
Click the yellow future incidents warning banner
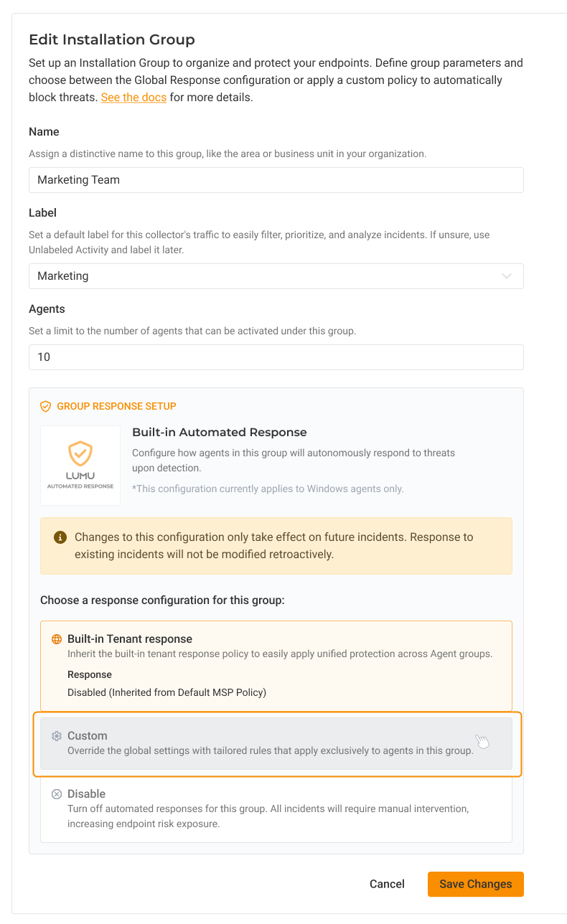coord(276,546)
